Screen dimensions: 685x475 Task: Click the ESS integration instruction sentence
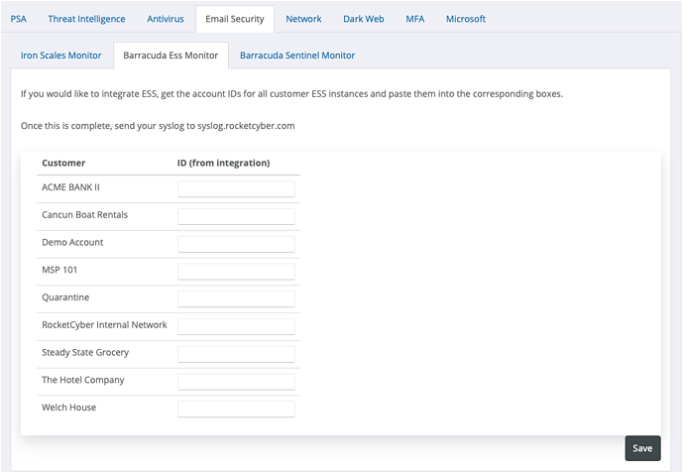coord(292,94)
